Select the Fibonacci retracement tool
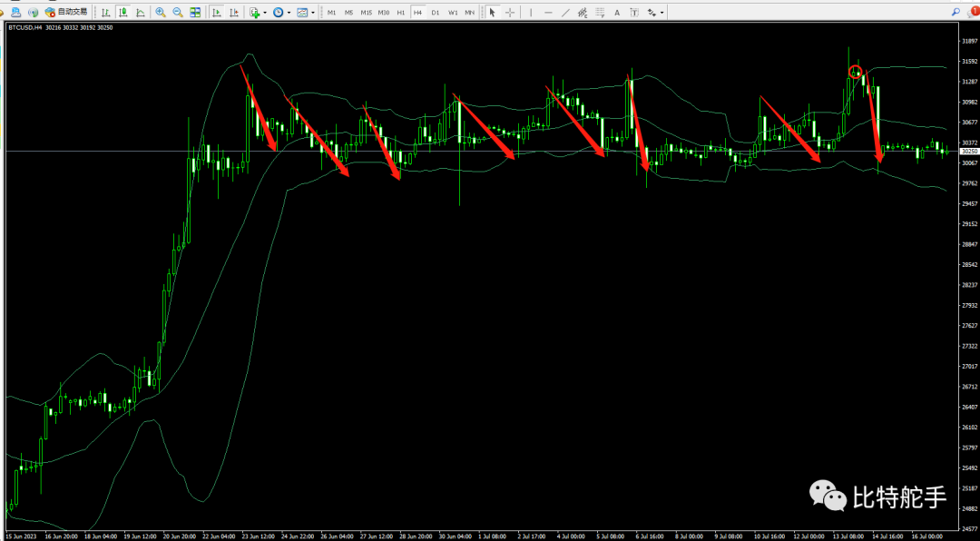 (x=600, y=12)
